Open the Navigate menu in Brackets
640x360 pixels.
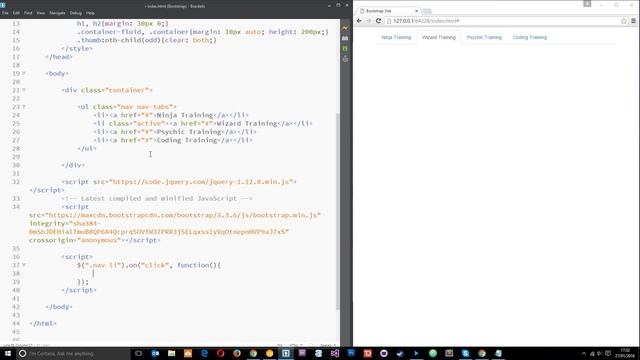57,13
